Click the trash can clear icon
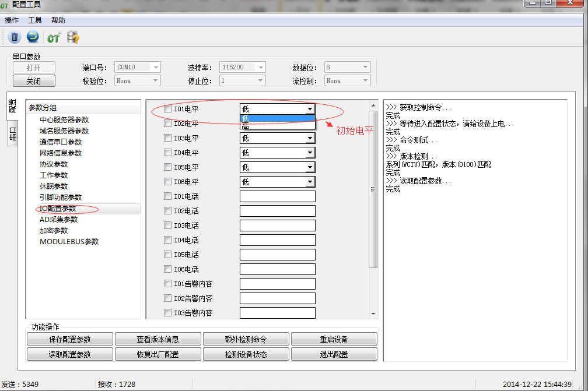This screenshot has width=588, height=391. 14,37
